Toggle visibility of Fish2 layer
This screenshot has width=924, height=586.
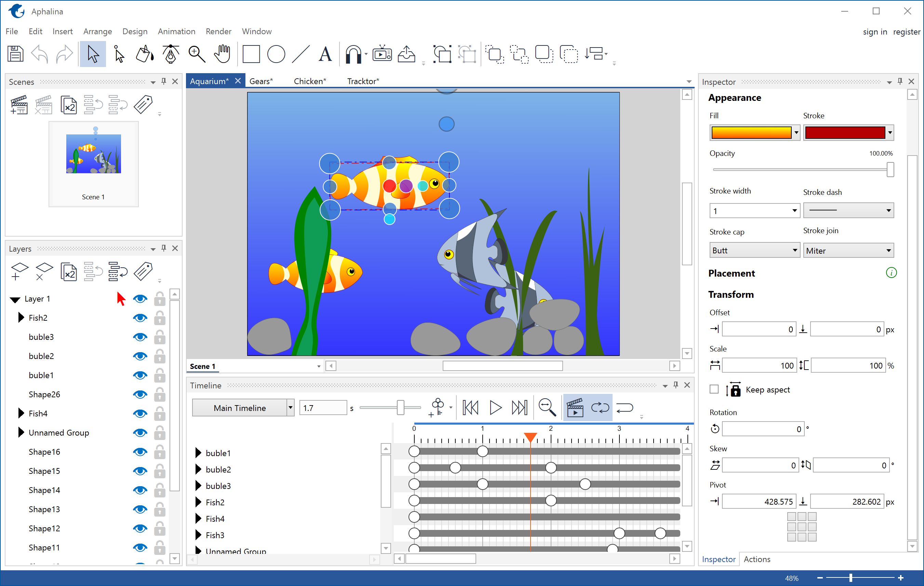139,318
